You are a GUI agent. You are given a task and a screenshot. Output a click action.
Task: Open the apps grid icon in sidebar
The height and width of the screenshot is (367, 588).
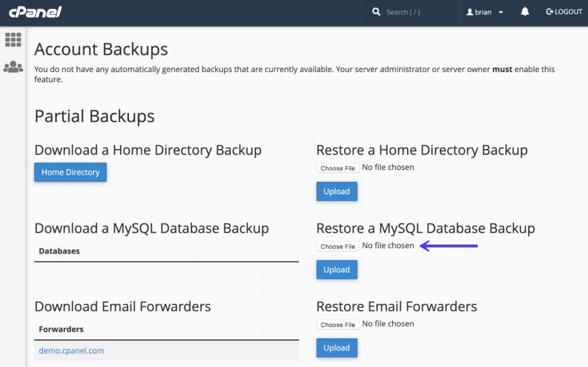point(13,40)
